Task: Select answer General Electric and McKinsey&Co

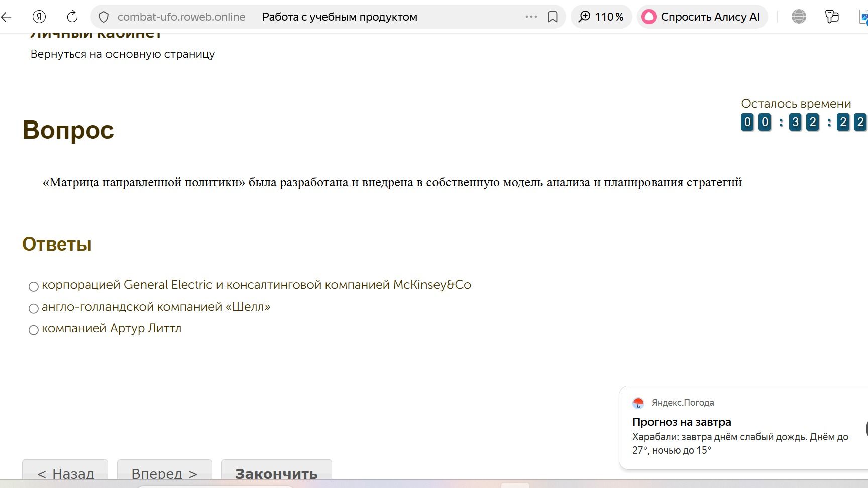Action: (34, 287)
